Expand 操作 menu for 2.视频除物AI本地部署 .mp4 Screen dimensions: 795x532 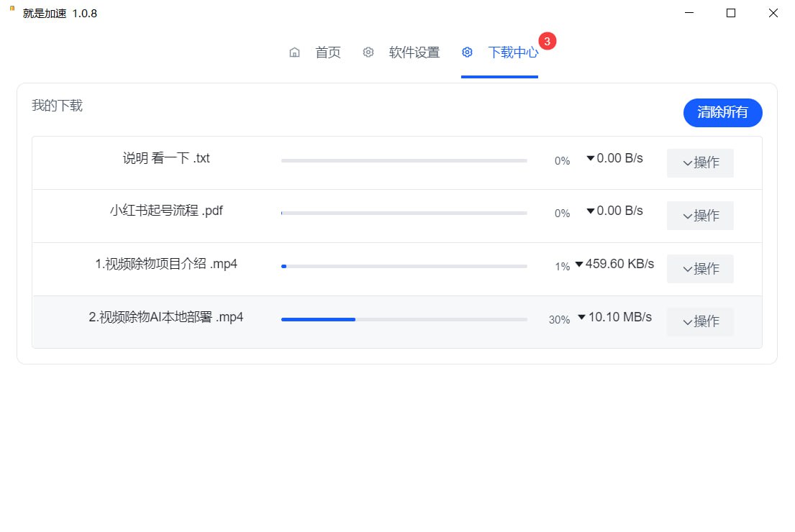click(x=700, y=321)
